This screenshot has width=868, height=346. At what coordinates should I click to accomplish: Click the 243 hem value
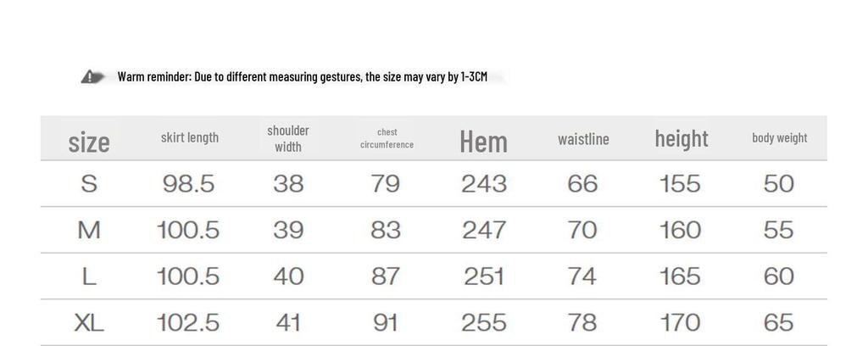tap(484, 184)
